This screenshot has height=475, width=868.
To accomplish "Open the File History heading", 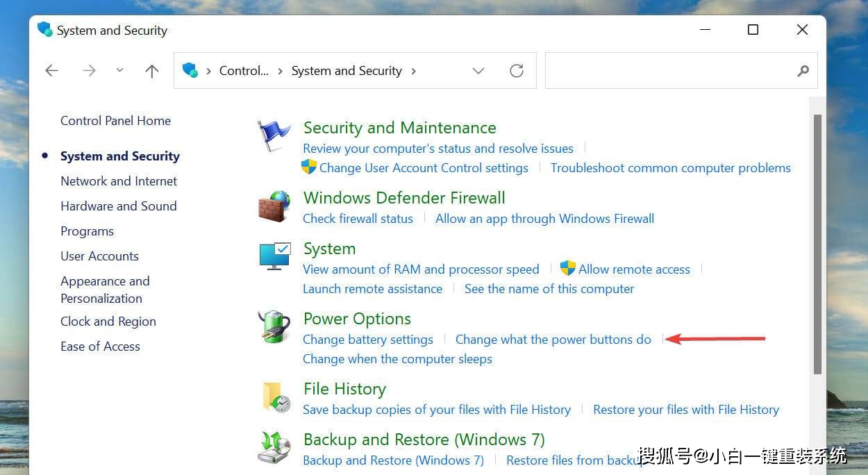I will tap(344, 389).
